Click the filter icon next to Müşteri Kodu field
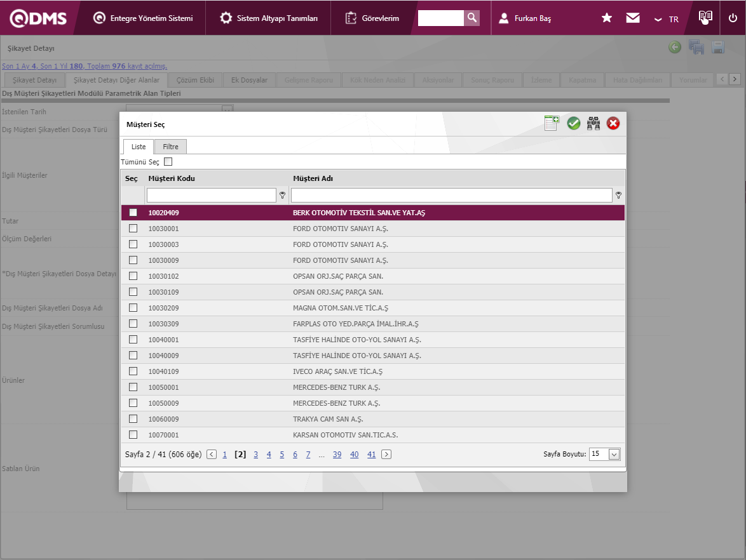 pos(282,196)
